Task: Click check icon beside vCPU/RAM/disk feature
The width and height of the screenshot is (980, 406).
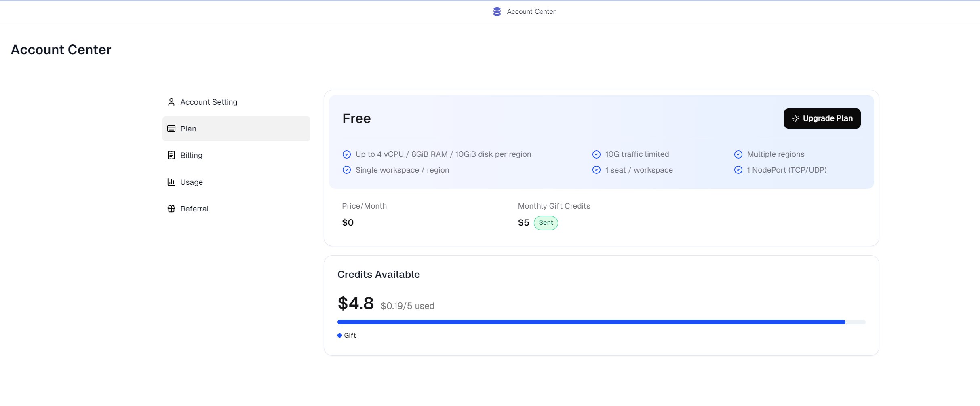Action: 347,154
